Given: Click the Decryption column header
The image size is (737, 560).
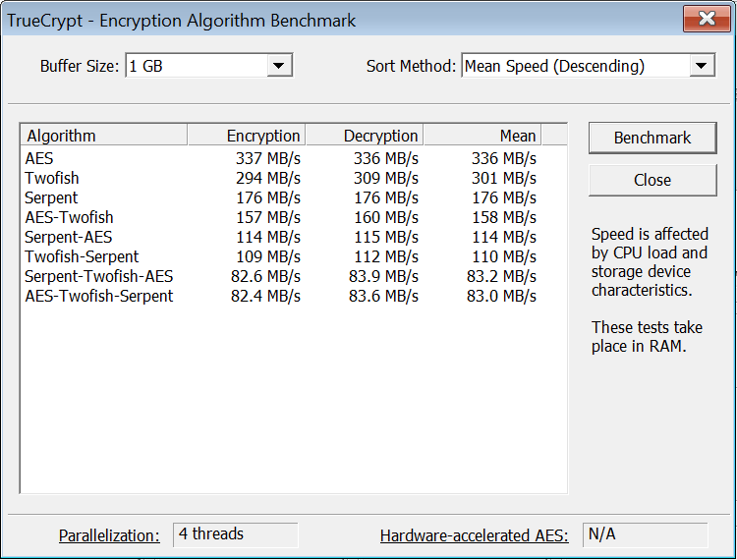Looking at the screenshot, I should pyautogui.click(x=365, y=136).
